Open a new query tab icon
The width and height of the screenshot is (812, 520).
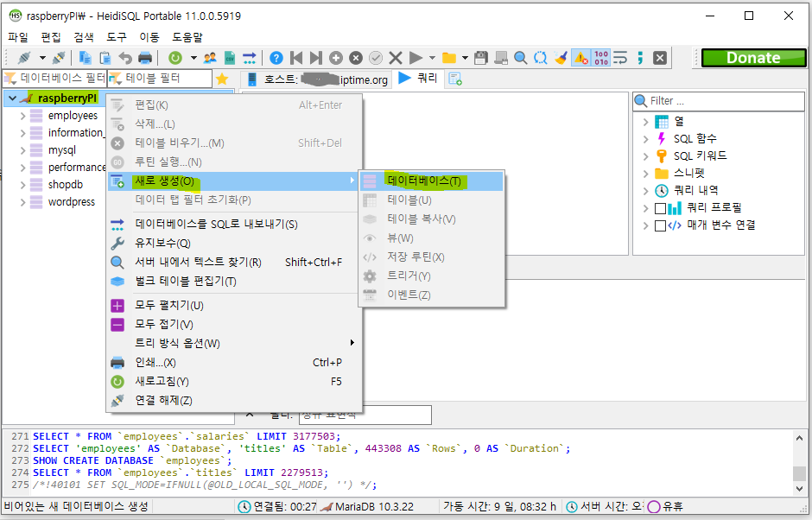pos(455,79)
